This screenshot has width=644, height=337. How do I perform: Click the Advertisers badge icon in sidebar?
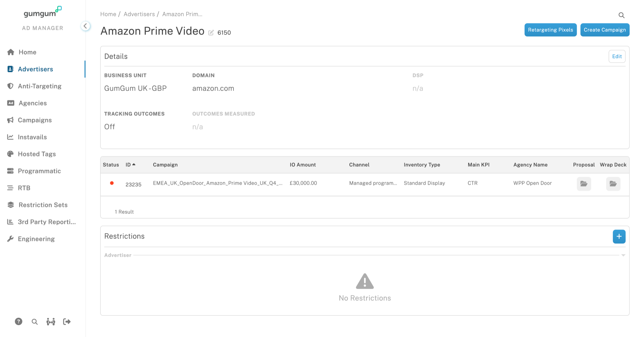(x=10, y=69)
